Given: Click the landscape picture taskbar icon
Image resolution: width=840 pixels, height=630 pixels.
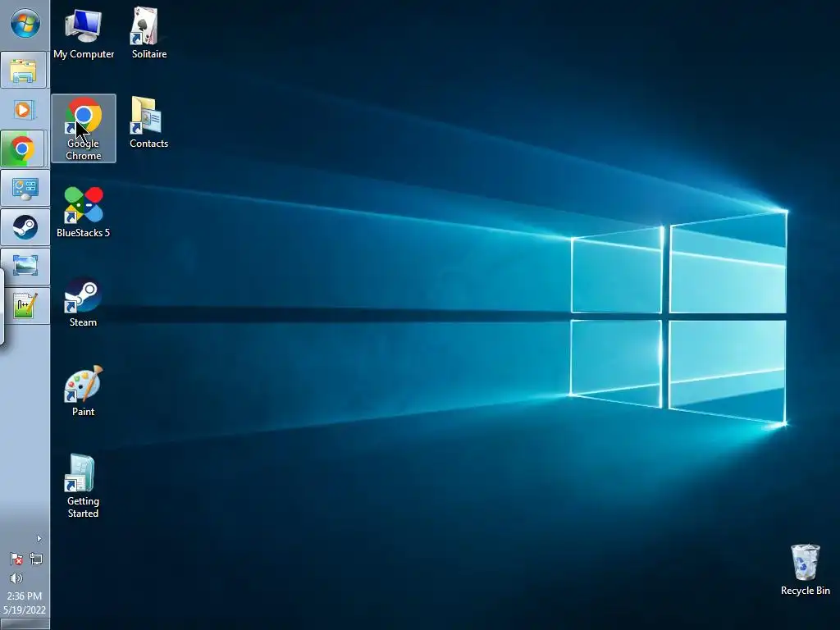Looking at the screenshot, I should point(25,267).
